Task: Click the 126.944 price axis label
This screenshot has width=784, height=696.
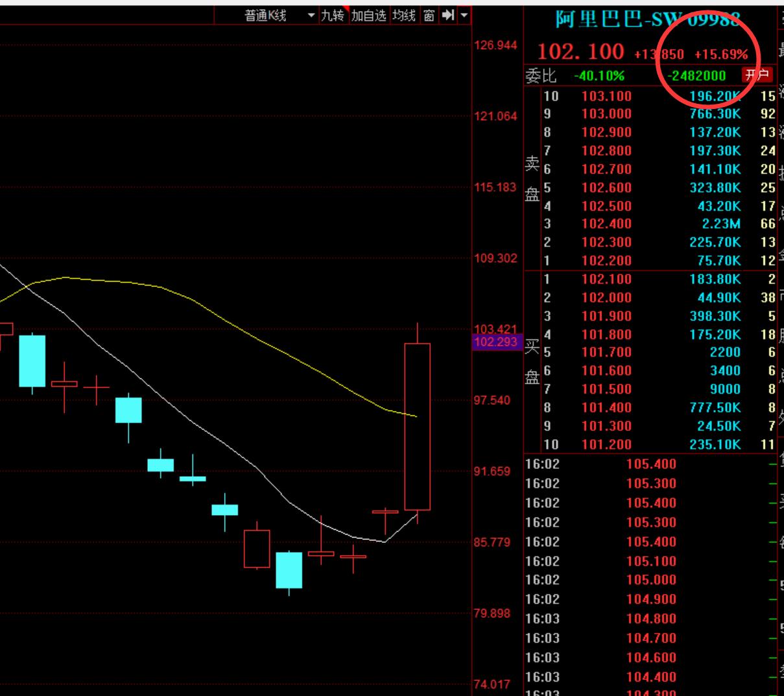Action: point(496,45)
